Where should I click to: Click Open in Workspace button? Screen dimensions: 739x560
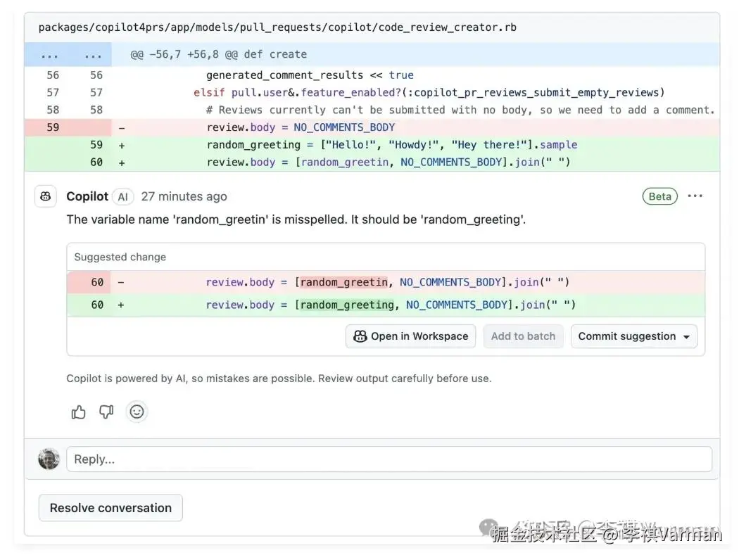coord(410,336)
